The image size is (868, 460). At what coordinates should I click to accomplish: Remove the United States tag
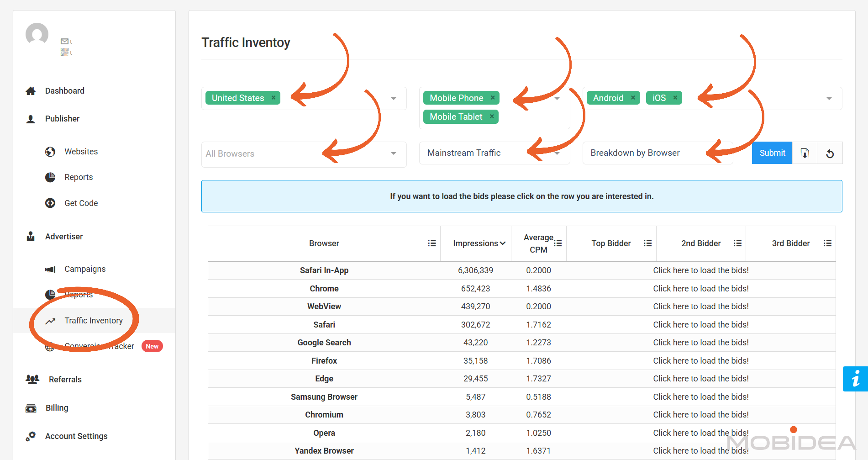pyautogui.click(x=273, y=98)
